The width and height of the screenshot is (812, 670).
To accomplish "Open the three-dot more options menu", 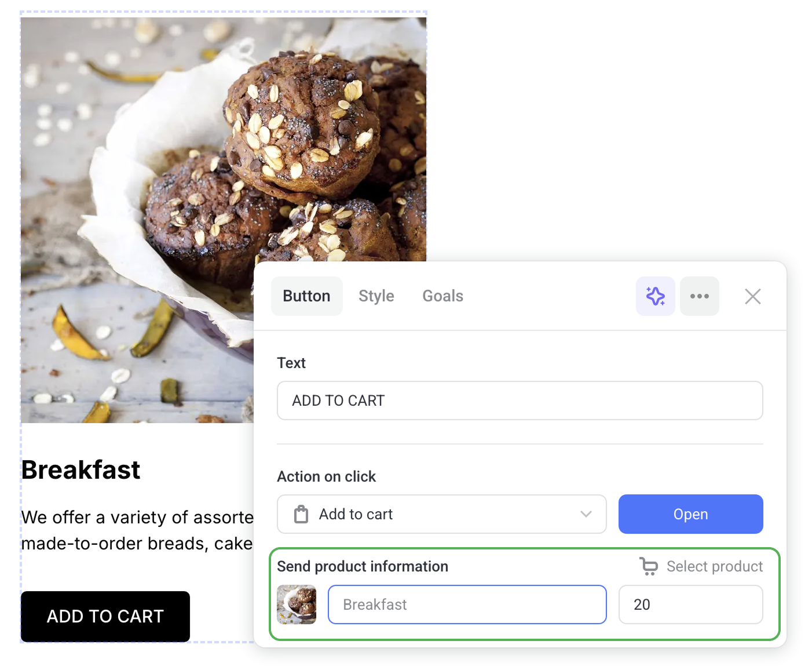I will [699, 296].
